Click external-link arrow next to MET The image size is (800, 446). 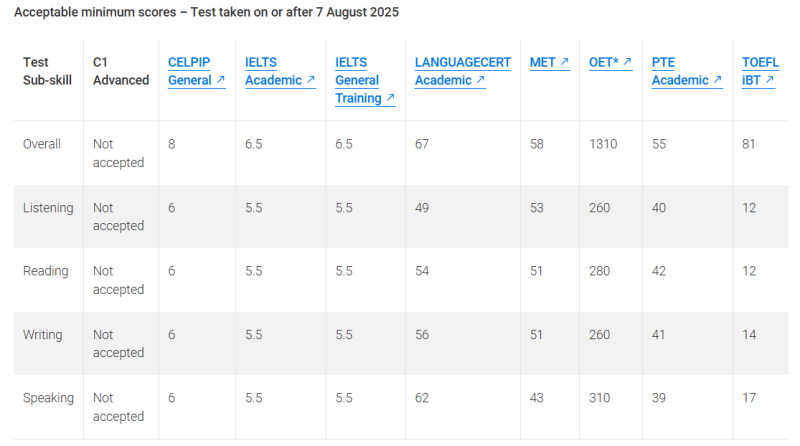pyautogui.click(x=564, y=62)
